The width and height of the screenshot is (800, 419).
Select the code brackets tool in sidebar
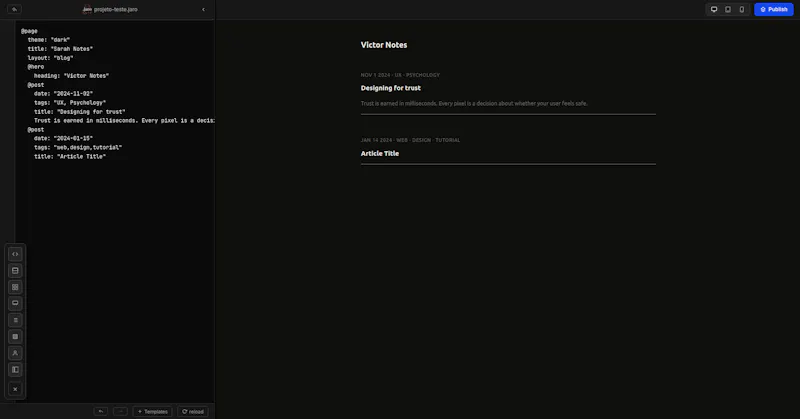(15, 254)
